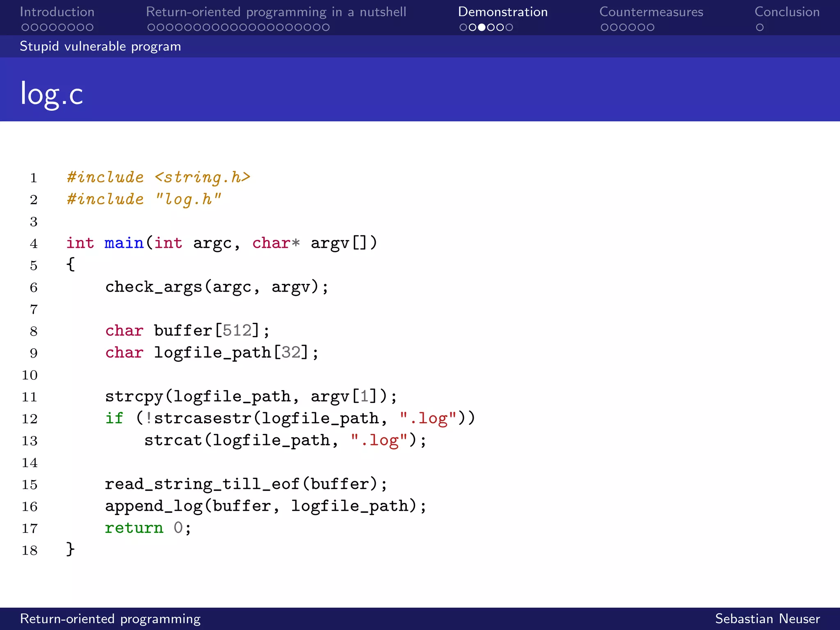Open the Conclusion section link

click(x=787, y=12)
